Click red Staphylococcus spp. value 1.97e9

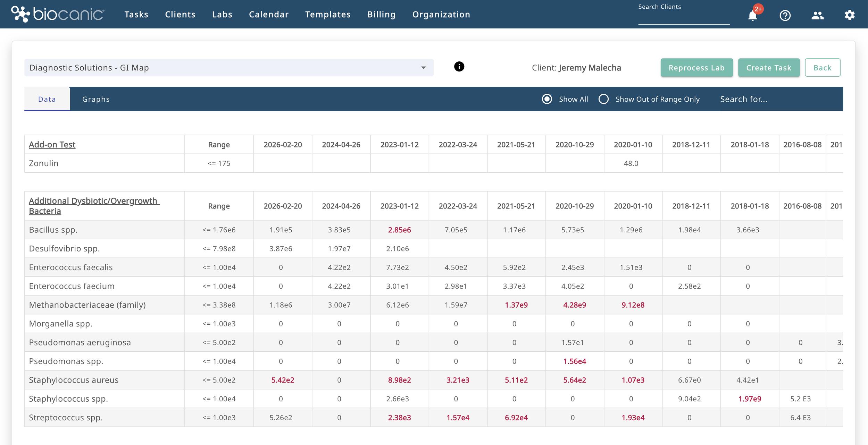point(750,399)
